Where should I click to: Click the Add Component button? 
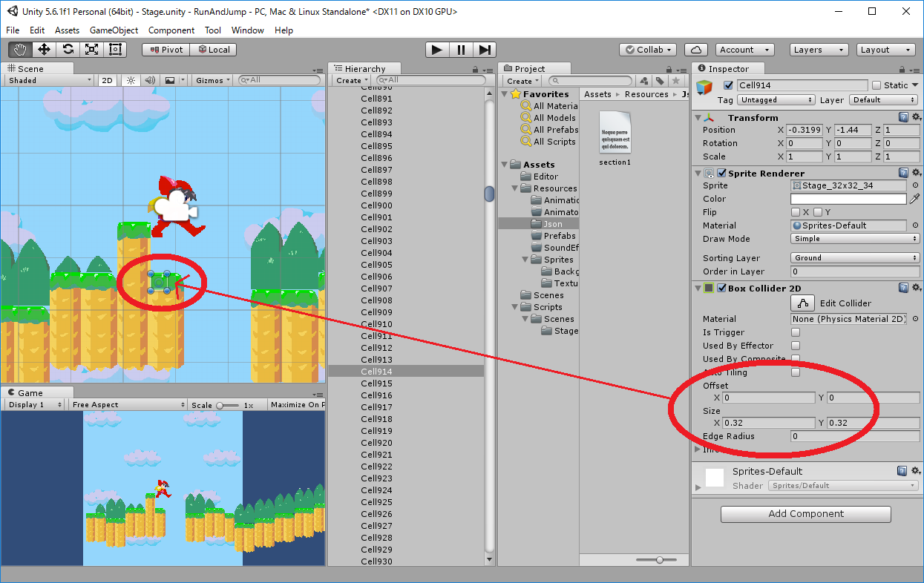point(806,514)
